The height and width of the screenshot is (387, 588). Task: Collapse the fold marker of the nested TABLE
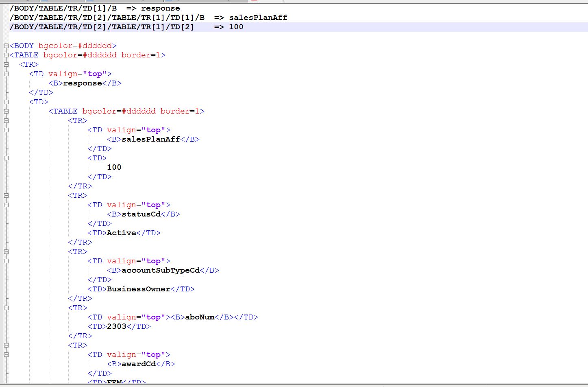[x=6, y=111]
